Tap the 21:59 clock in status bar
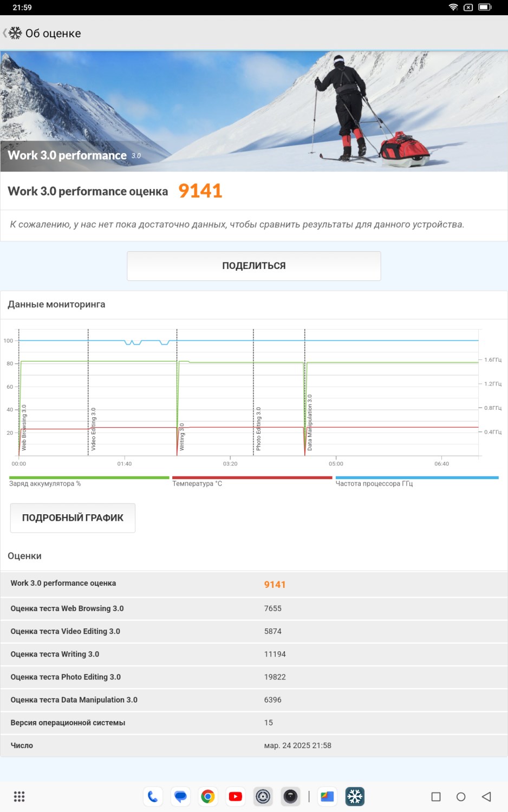The image size is (508, 812). click(x=22, y=7)
